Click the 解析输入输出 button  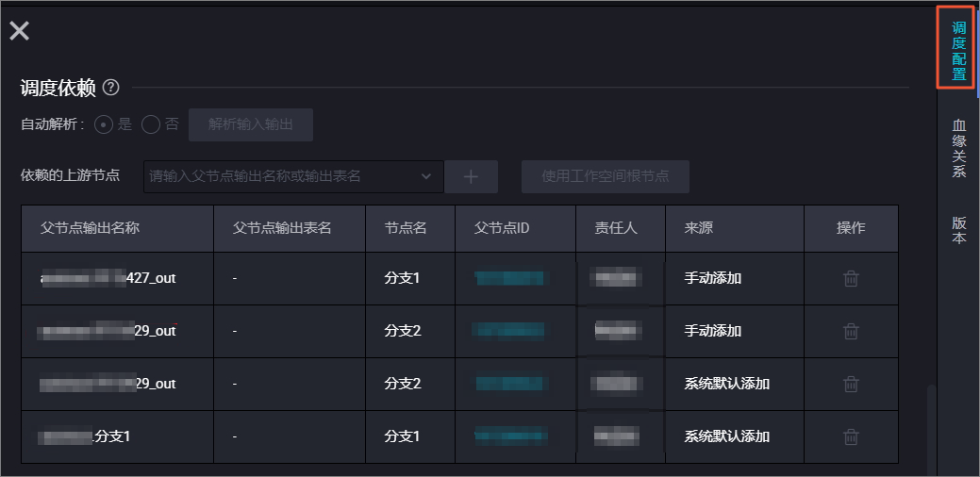(251, 124)
